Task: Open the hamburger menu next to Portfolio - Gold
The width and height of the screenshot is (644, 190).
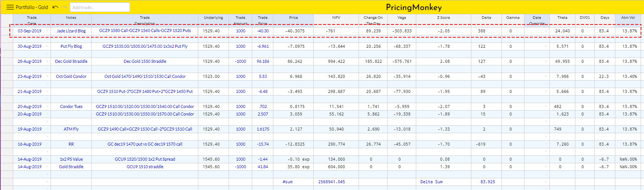Action: [10, 7]
